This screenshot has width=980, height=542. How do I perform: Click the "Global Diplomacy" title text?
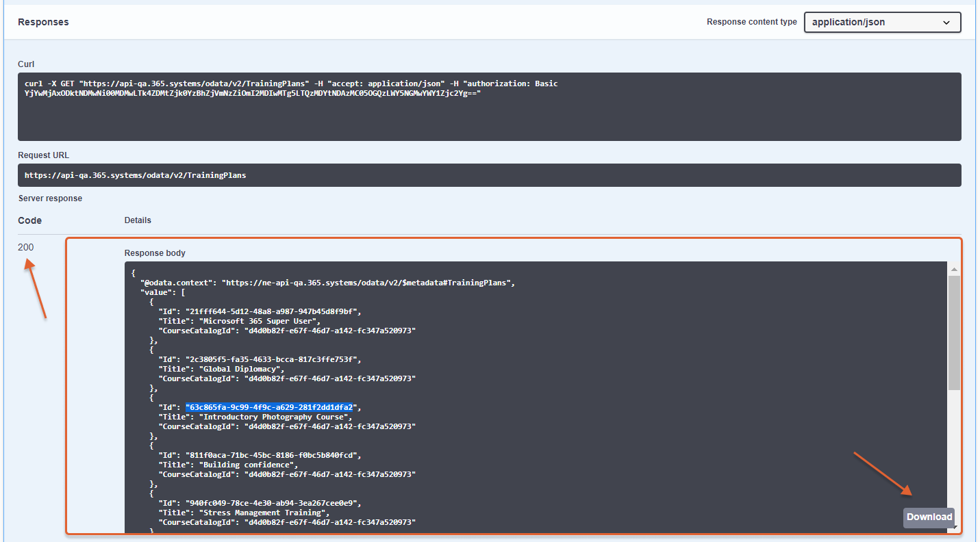(240, 369)
